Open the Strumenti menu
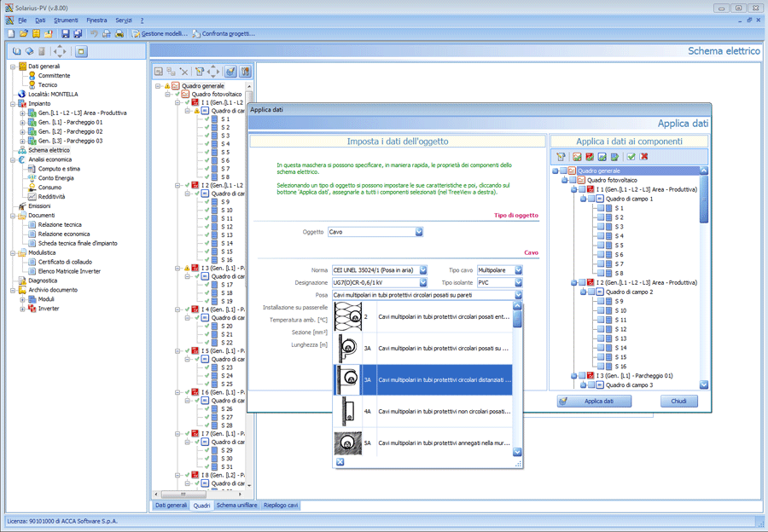 pyautogui.click(x=66, y=20)
